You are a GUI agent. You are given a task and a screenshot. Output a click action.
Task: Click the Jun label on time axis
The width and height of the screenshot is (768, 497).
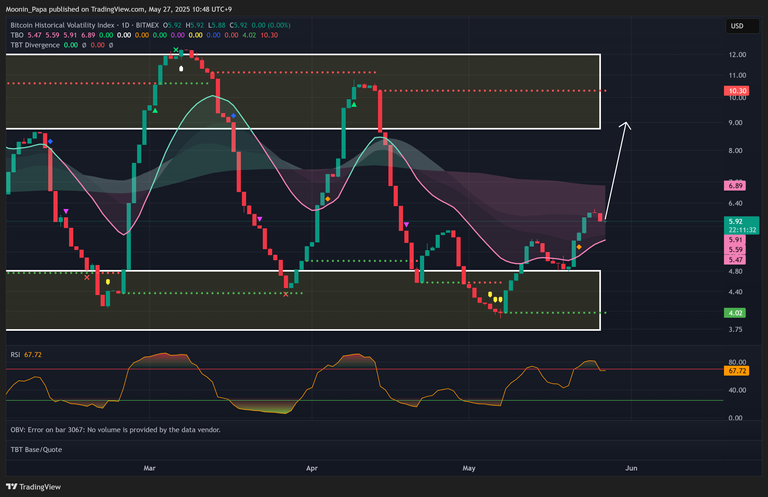[629, 467]
